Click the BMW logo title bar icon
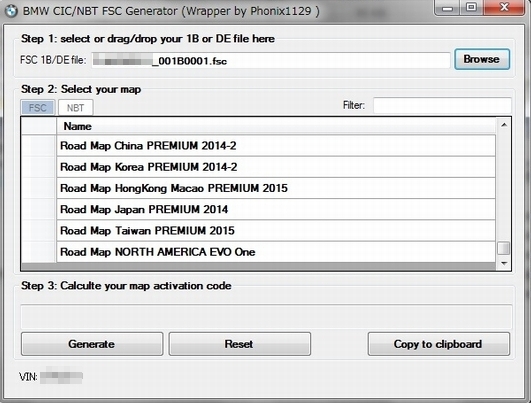Screen dimensions: 531x403 tap(10, 11)
